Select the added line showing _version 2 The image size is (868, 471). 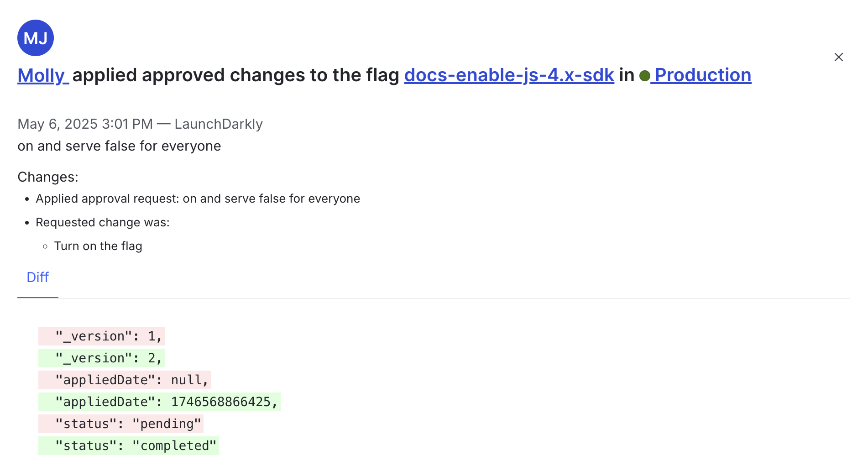101,358
